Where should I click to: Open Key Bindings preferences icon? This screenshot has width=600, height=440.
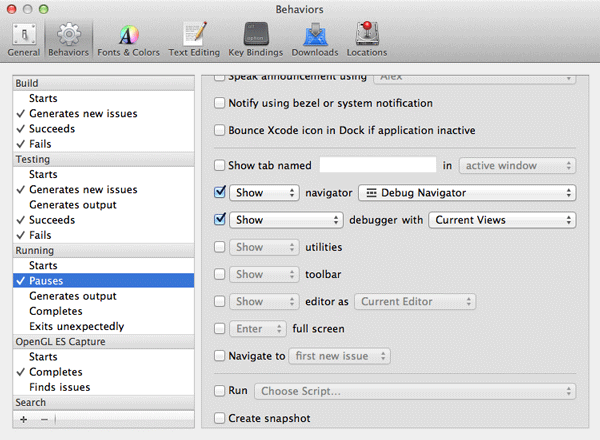point(256,39)
